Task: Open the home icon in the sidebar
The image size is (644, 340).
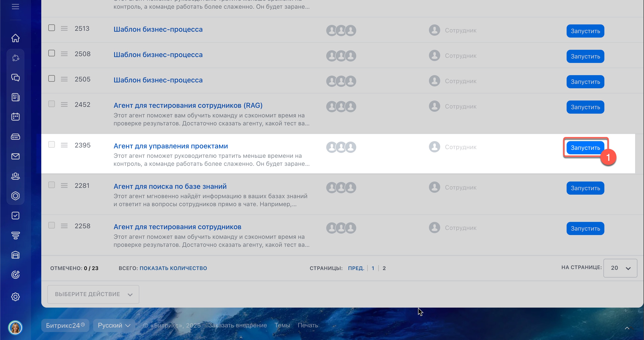Action: 15,38
